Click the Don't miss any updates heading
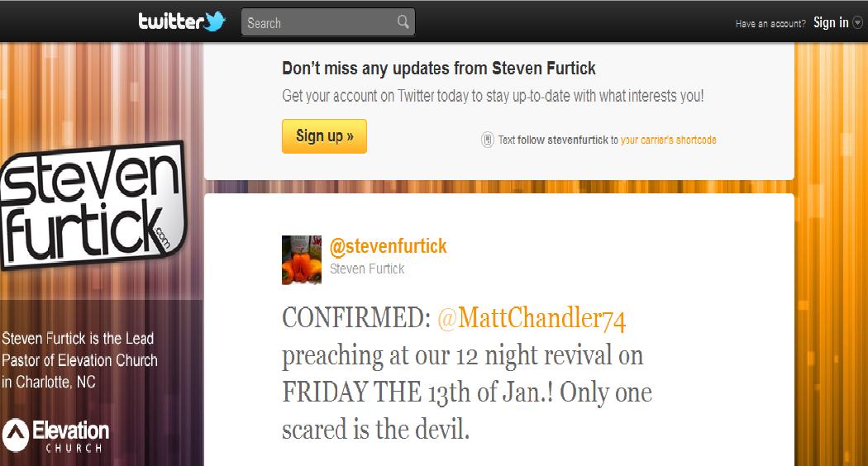The image size is (868, 466). click(439, 69)
